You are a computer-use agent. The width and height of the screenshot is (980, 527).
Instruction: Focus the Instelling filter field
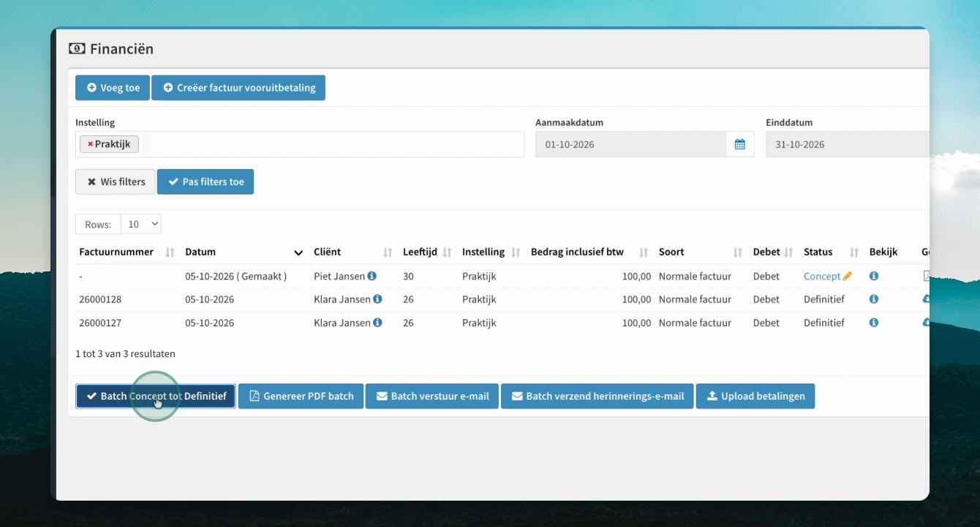300,144
